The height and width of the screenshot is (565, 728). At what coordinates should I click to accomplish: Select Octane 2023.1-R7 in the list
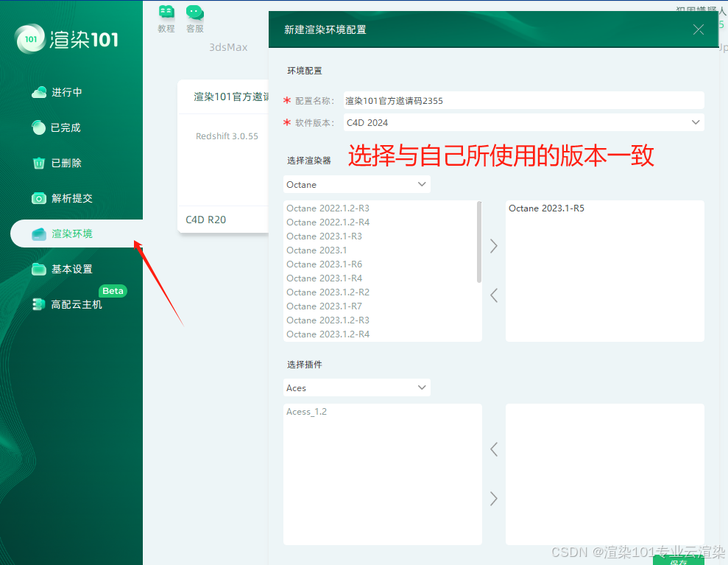point(324,306)
